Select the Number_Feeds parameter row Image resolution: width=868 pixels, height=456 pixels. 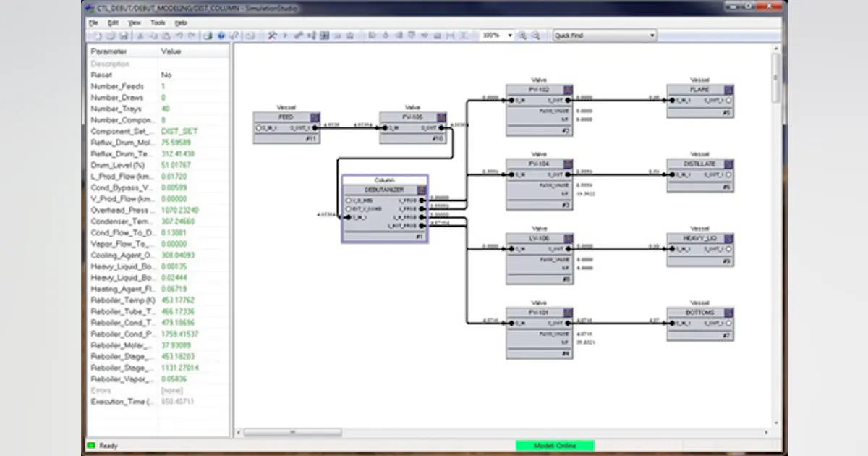[158, 86]
